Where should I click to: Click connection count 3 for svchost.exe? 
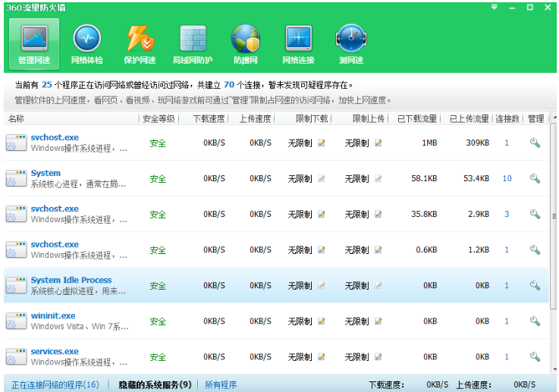click(x=507, y=215)
